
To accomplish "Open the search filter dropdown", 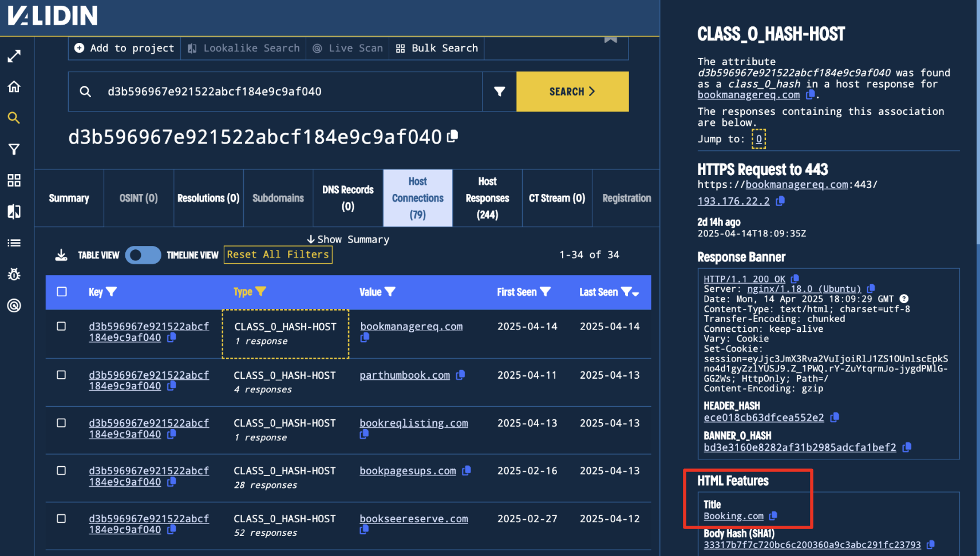I will click(x=499, y=92).
